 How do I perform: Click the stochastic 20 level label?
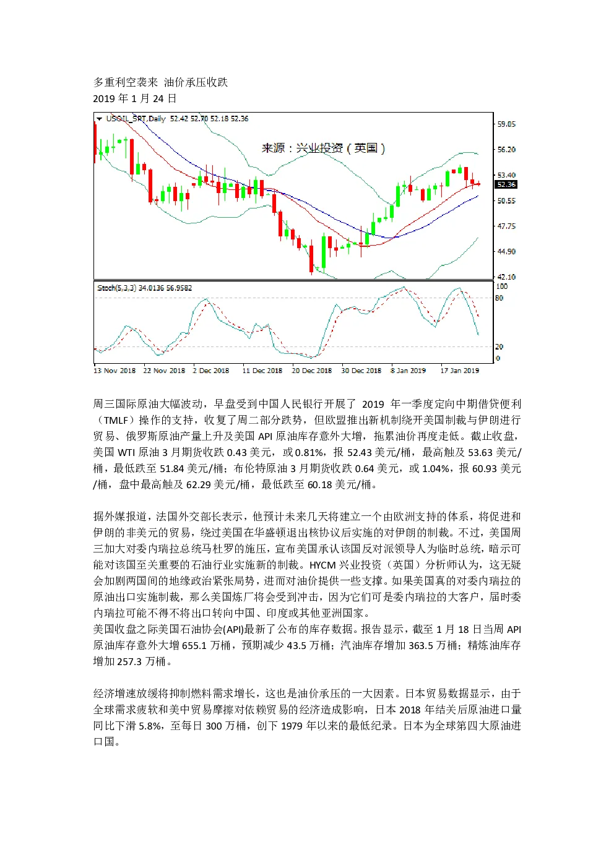tap(499, 346)
